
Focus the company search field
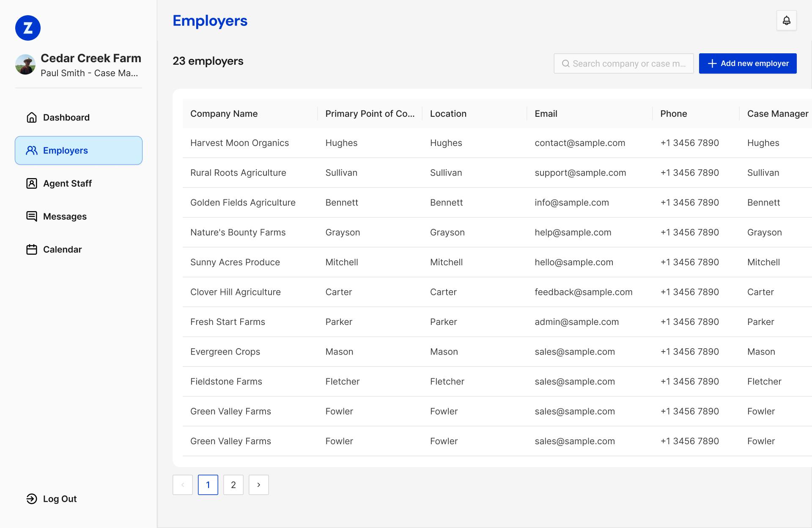[629, 63]
